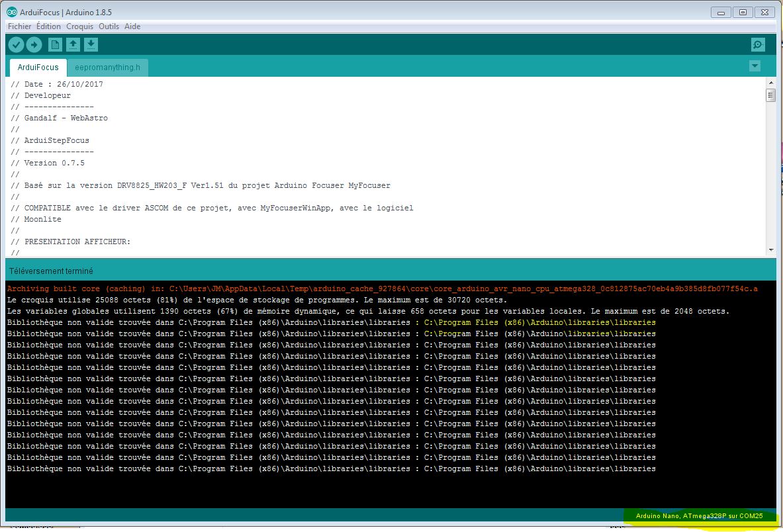Create a new sketch with the New icon

point(55,45)
